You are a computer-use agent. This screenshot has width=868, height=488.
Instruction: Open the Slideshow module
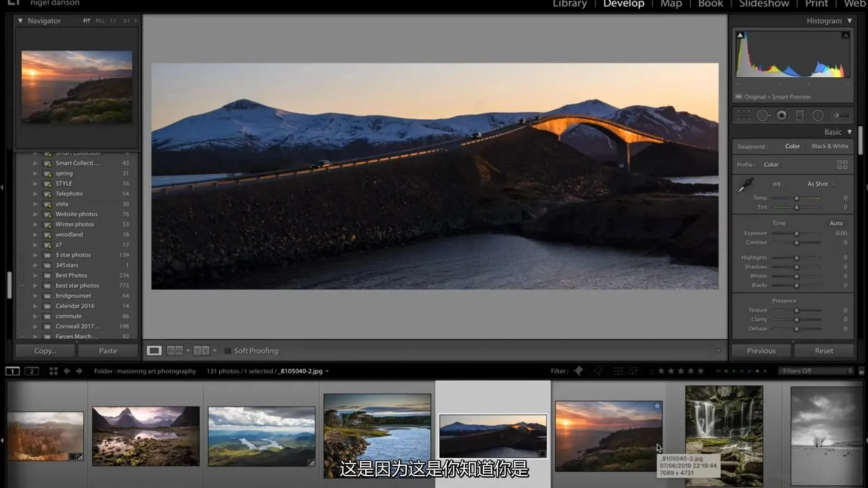tap(764, 4)
